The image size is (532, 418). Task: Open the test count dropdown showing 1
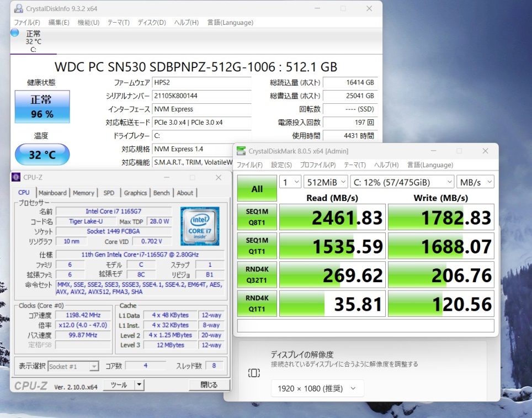point(290,182)
